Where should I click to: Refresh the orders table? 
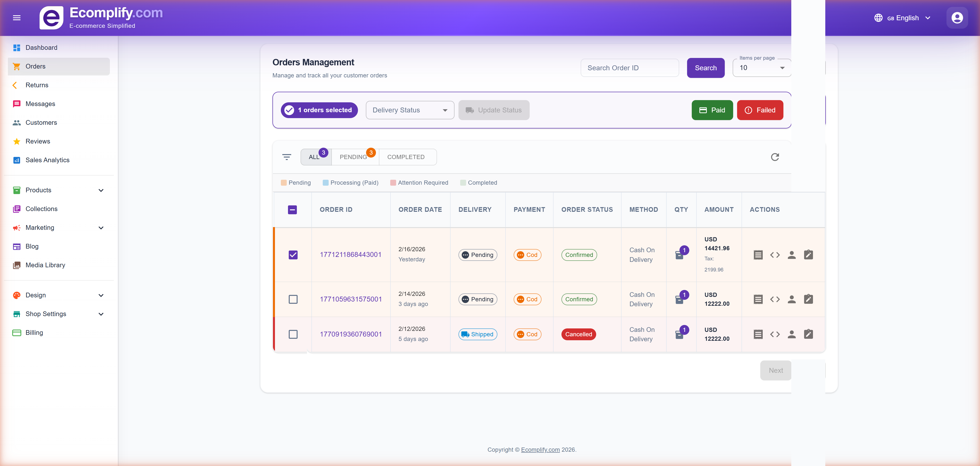click(775, 157)
